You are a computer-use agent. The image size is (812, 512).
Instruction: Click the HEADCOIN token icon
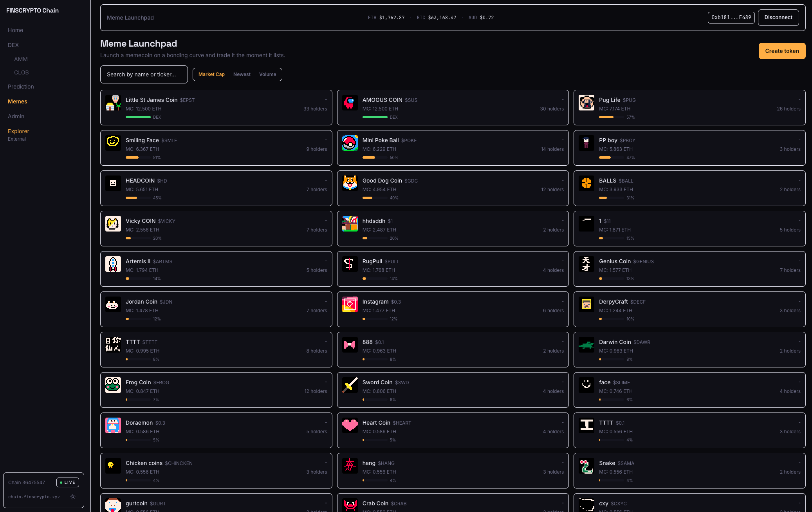(113, 183)
